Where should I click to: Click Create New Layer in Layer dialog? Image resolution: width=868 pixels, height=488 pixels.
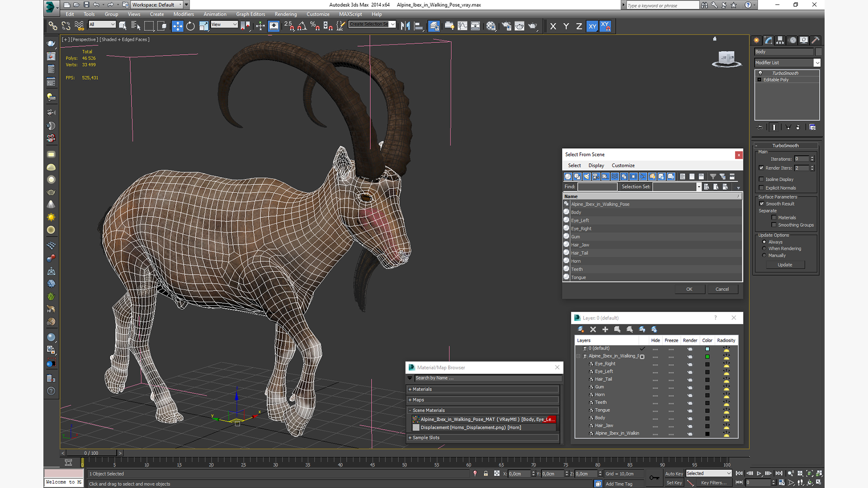click(581, 329)
